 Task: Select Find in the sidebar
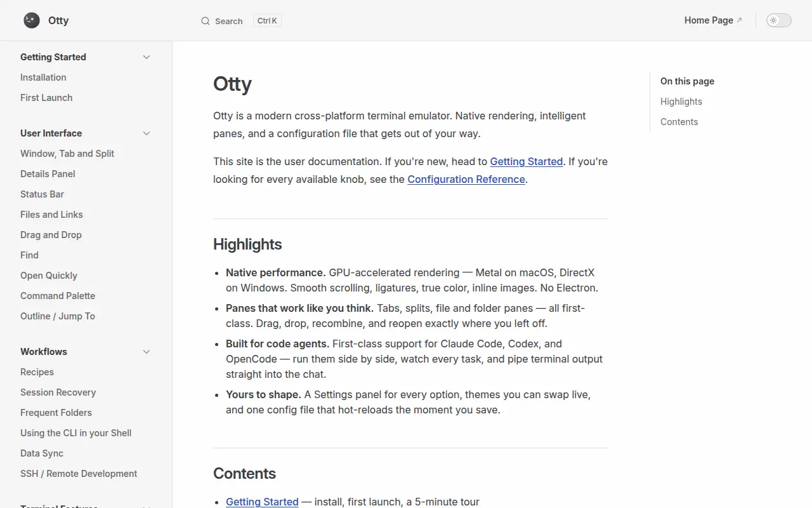point(29,255)
